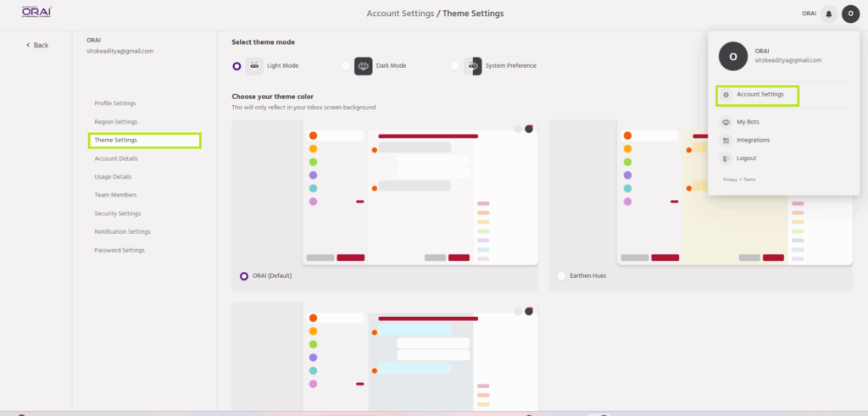
Task: Open Security Settings in the sidebar
Action: tap(117, 214)
